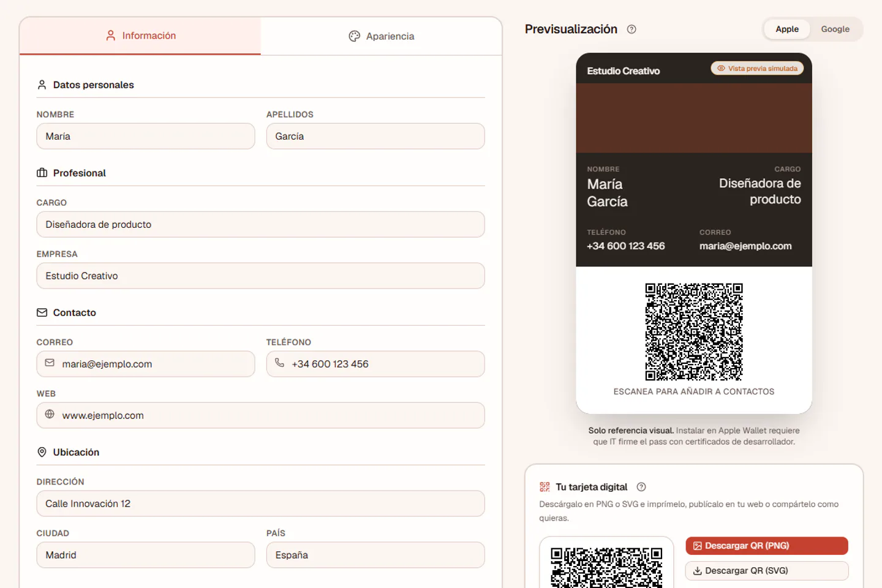Click the person icon in the Información tab
The width and height of the screenshot is (882, 588).
pos(110,36)
